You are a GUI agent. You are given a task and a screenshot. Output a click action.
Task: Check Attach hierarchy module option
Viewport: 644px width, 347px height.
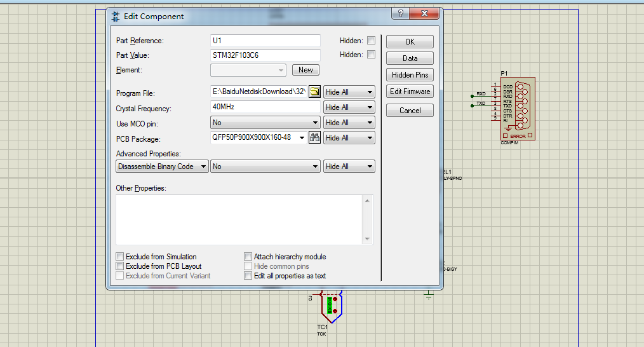248,257
